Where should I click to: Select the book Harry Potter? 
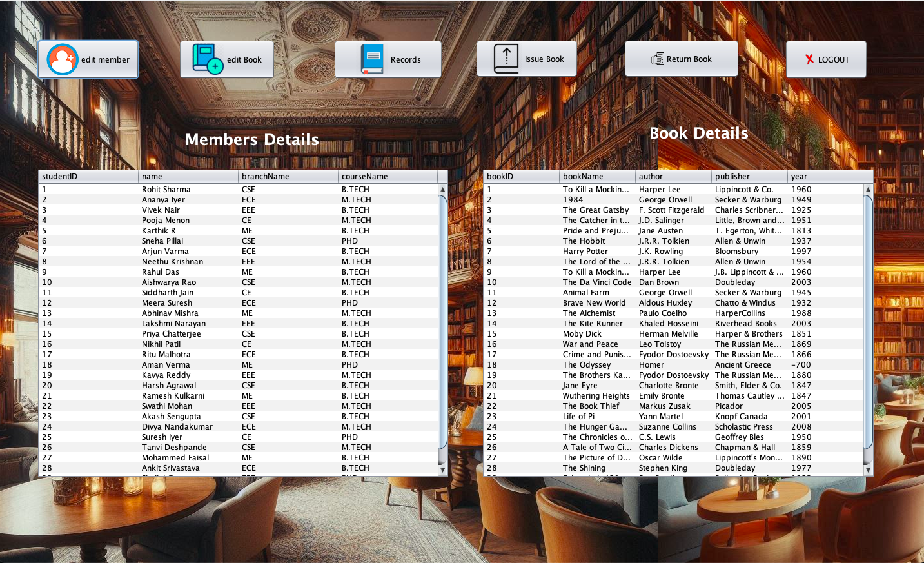(673, 252)
